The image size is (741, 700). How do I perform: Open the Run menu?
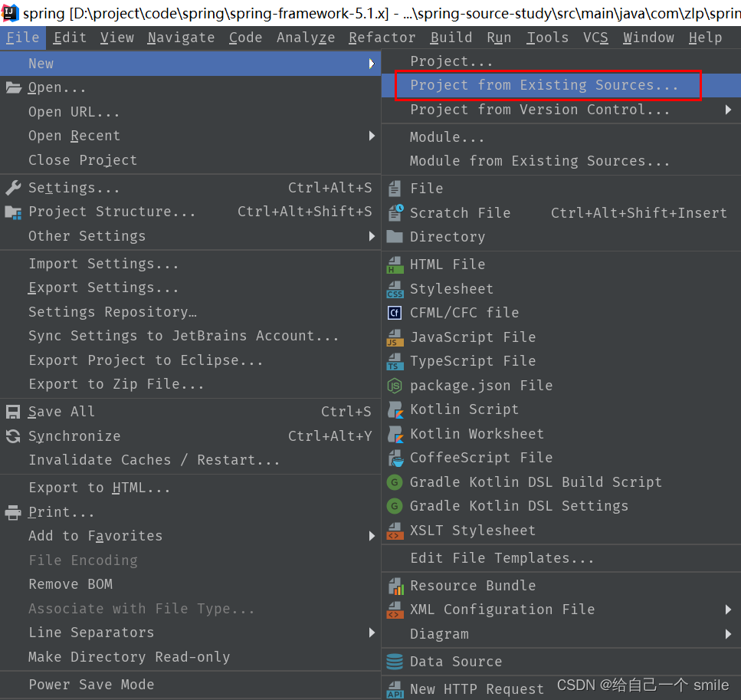pos(499,38)
